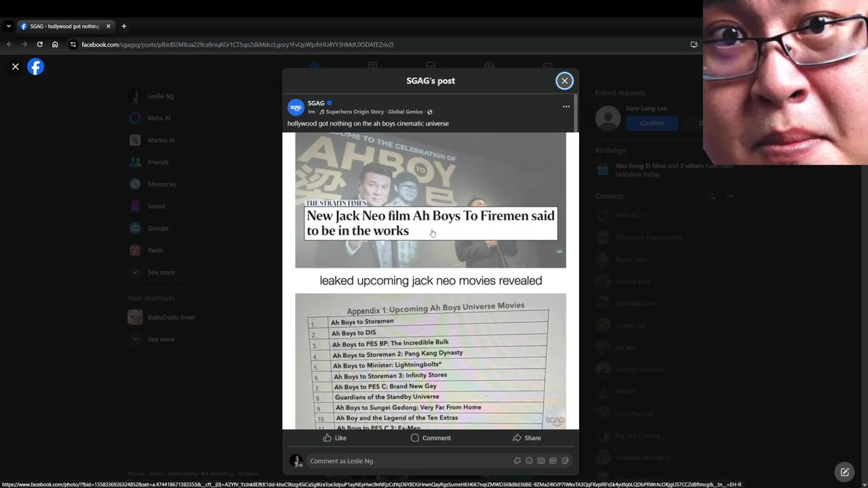868x488 pixels.
Task: Navigate forward in the browser
Action: tap(24, 45)
